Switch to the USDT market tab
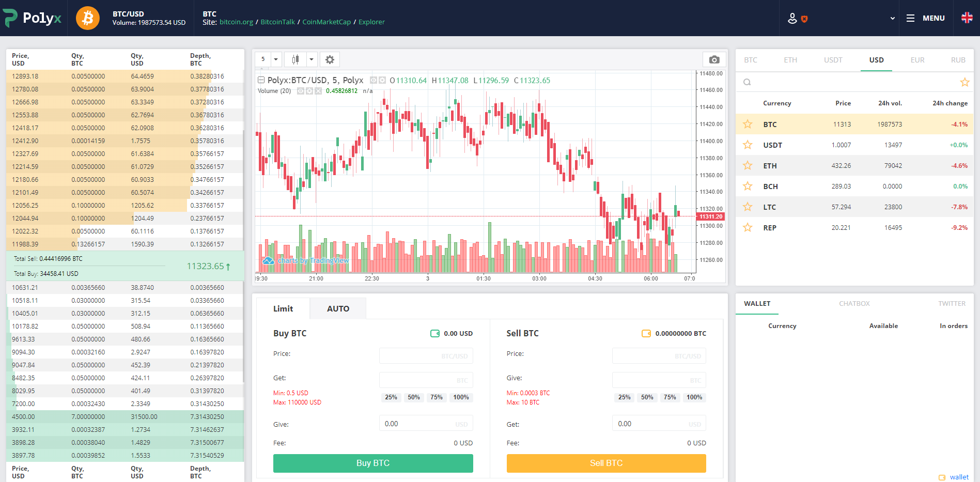Viewport: 980px width, 482px height. (x=833, y=60)
